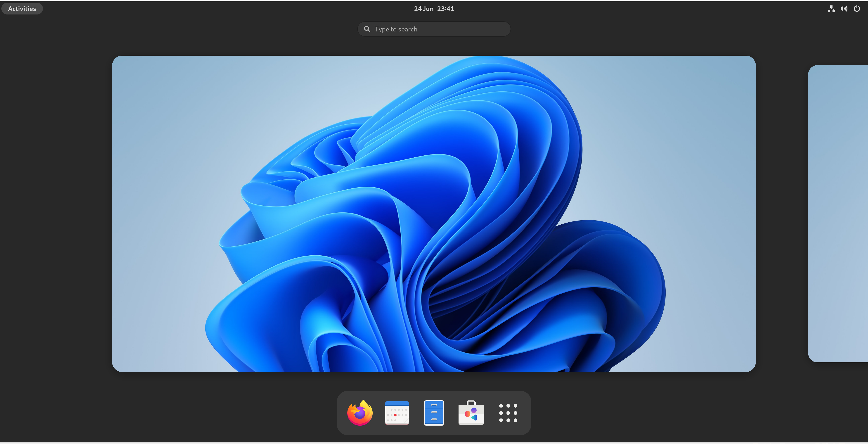
Task: Launch the Software store app
Action: pos(471,413)
